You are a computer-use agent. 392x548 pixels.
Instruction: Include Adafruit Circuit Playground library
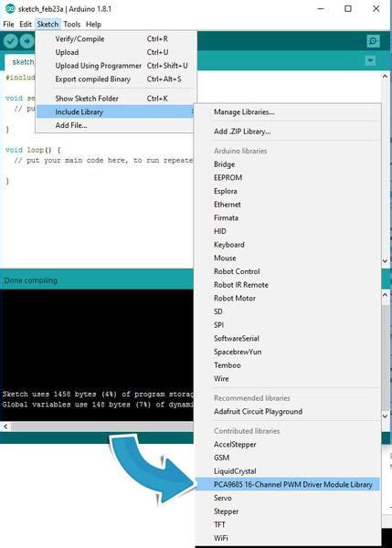click(288, 411)
